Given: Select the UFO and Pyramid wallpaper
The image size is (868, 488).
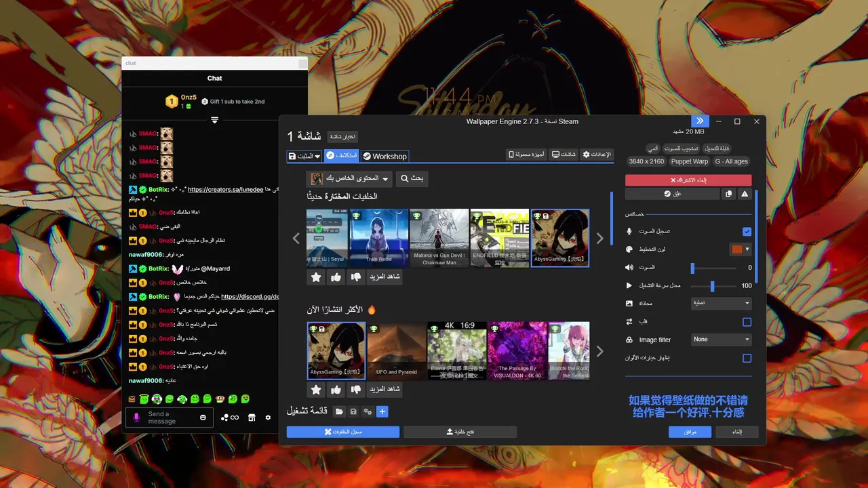Looking at the screenshot, I should (x=396, y=351).
